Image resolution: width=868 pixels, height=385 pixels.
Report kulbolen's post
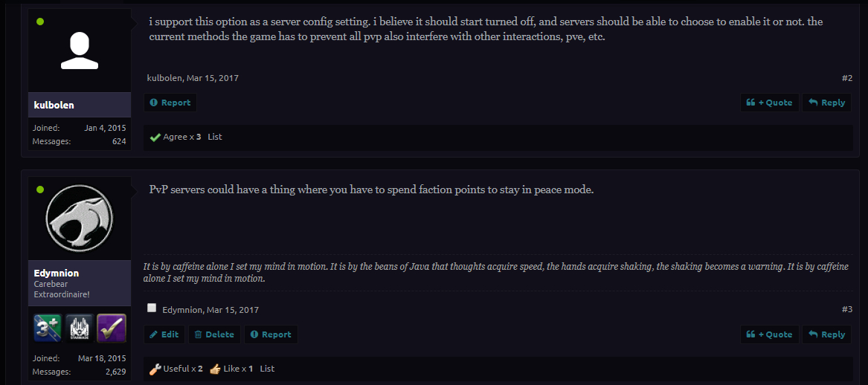point(170,103)
